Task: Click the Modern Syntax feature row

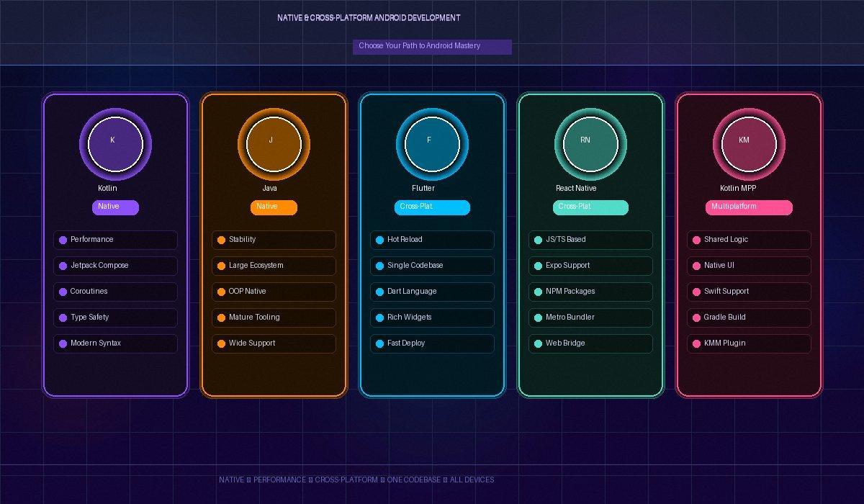Action: pos(115,343)
